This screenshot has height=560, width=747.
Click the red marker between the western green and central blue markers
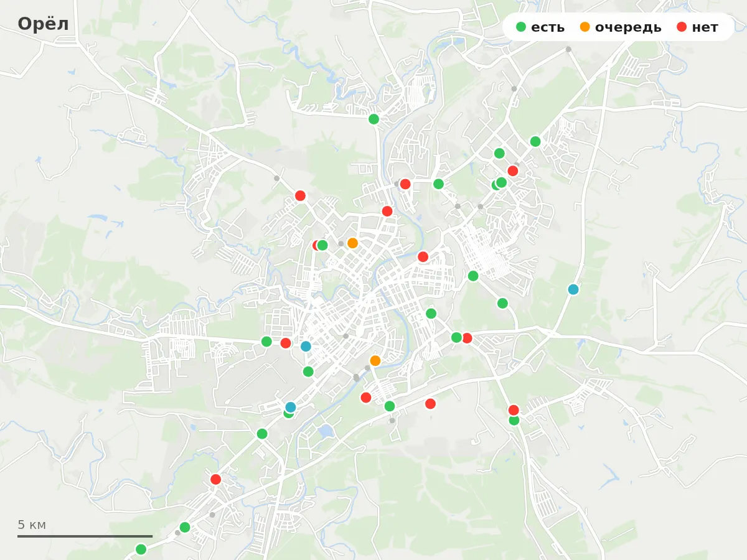tap(286, 343)
